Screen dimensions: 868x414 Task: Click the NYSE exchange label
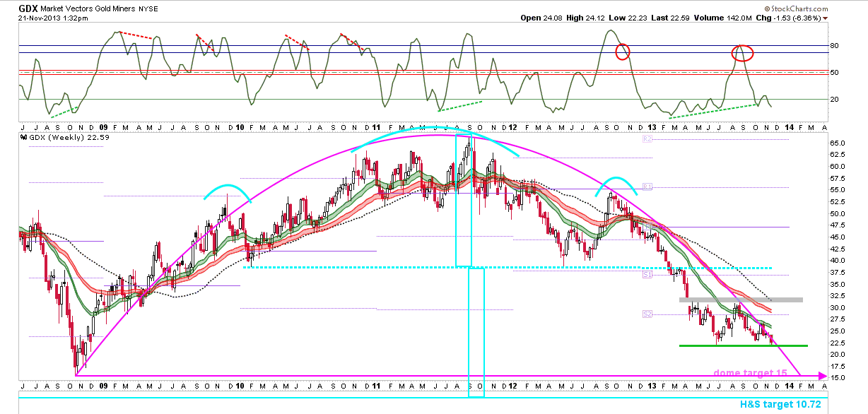pos(147,9)
